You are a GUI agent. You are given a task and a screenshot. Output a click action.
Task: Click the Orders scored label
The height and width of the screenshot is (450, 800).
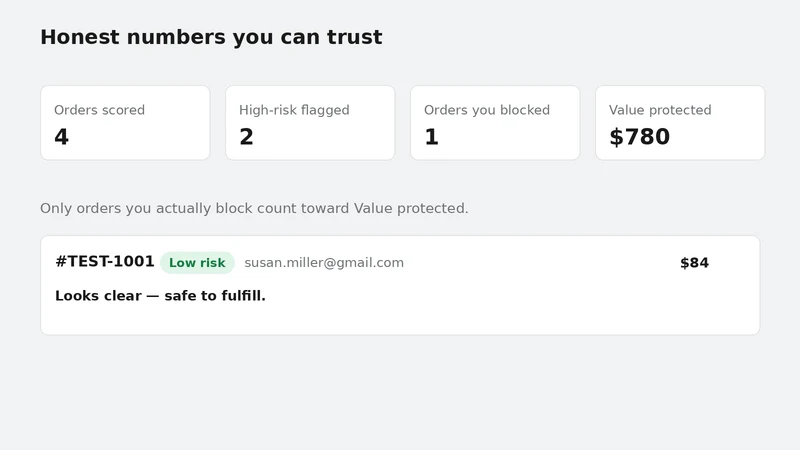click(99, 110)
